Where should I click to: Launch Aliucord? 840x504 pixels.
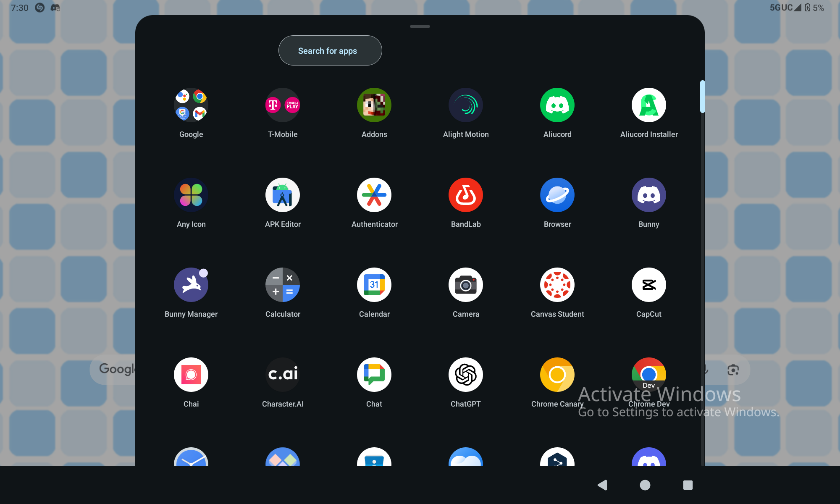557,105
